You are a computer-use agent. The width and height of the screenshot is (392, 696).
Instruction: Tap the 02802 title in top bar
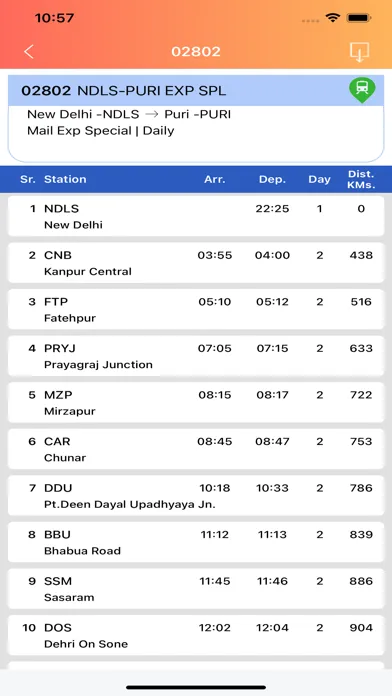[196, 51]
